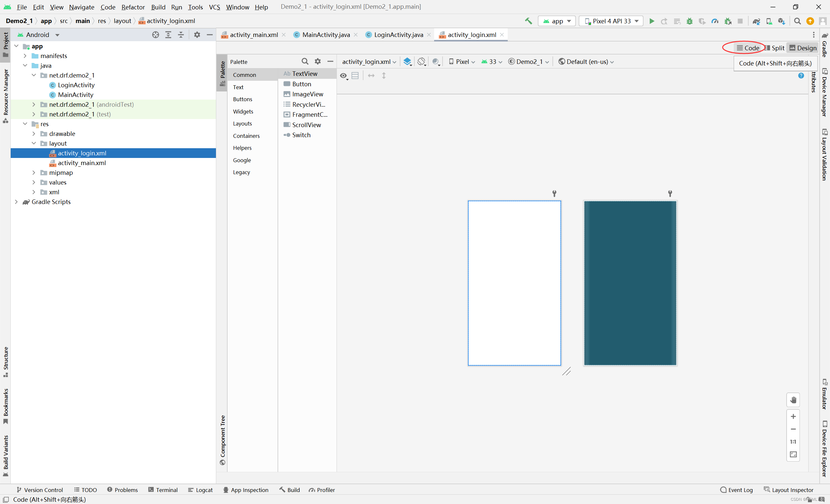Open the Default (en-us) locale dropdown
The image size is (830, 504).
pos(586,62)
